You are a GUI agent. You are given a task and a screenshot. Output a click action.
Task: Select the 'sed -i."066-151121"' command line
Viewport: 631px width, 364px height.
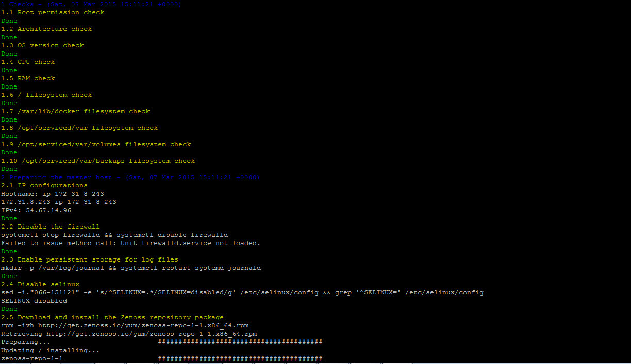point(242,292)
